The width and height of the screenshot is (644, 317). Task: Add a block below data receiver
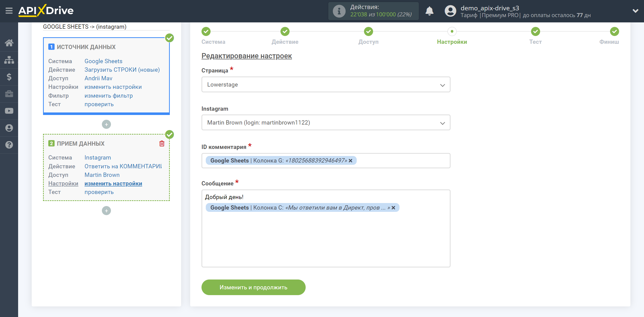tap(106, 211)
